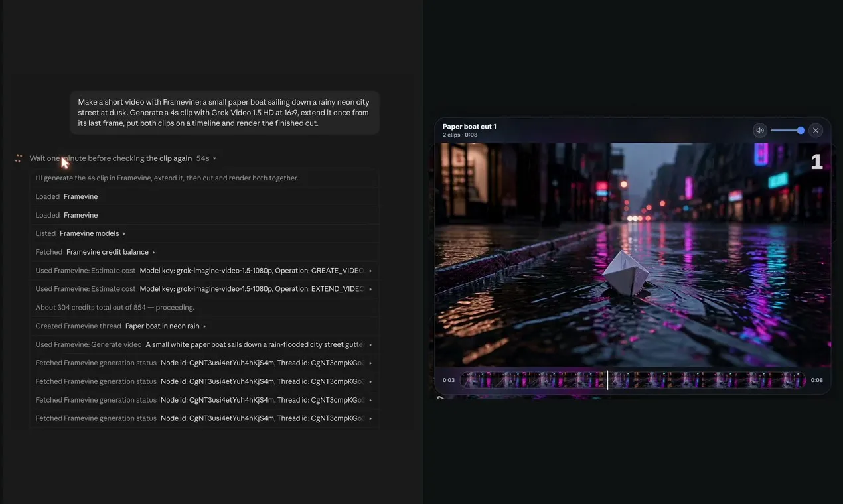Expand the Listed Framevine models step
This screenshot has width=843, height=504.
[124, 233]
